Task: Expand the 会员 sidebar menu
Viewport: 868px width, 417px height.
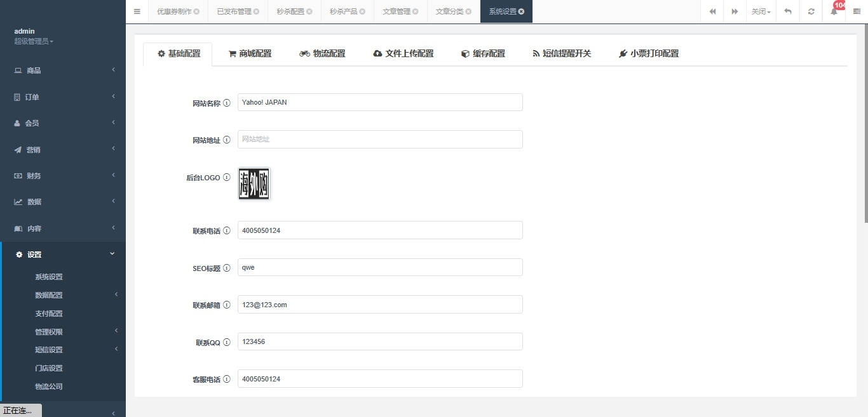Action: click(x=63, y=123)
